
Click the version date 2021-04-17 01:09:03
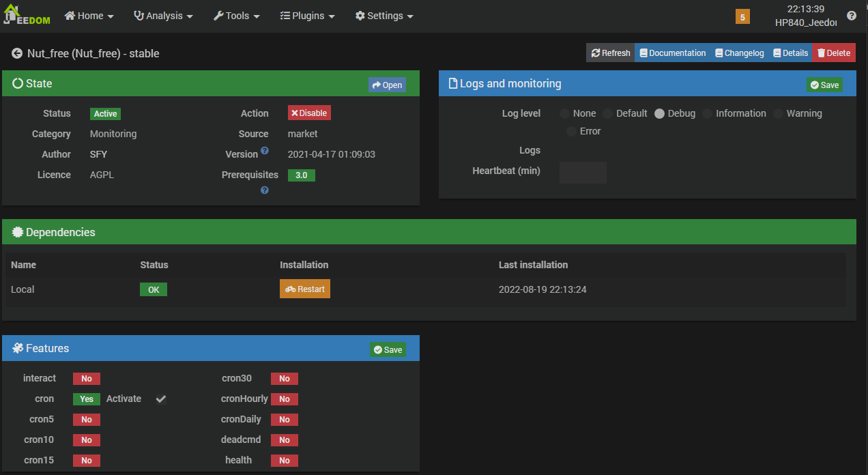tap(332, 154)
